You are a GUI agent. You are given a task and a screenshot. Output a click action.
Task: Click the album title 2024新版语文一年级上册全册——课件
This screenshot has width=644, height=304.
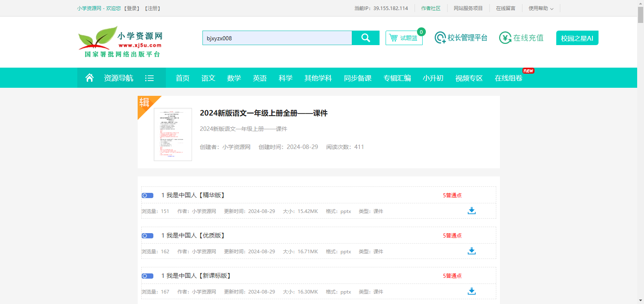tap(264, 113)
